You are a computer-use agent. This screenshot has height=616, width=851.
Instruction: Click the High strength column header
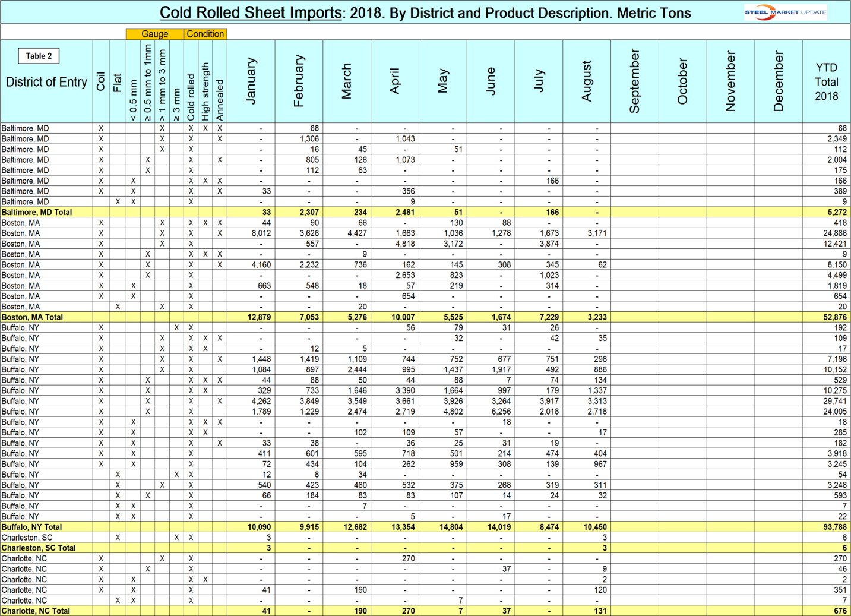[205, 92]
